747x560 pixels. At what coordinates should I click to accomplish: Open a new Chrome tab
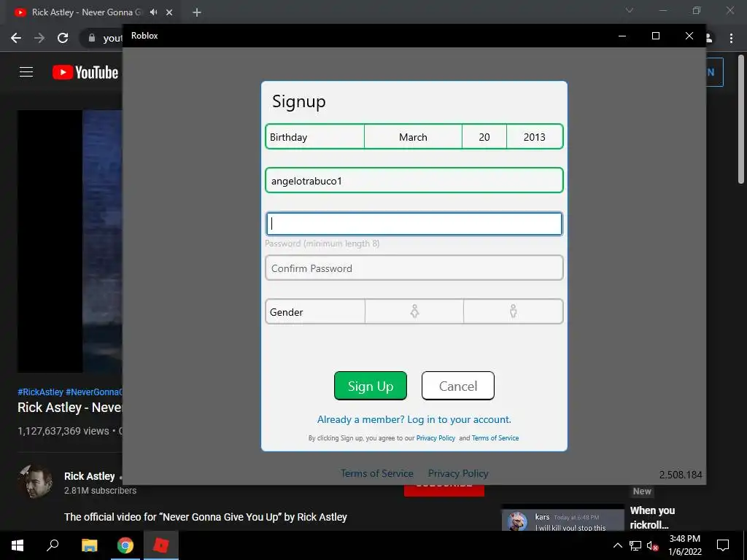coord(197,12)
